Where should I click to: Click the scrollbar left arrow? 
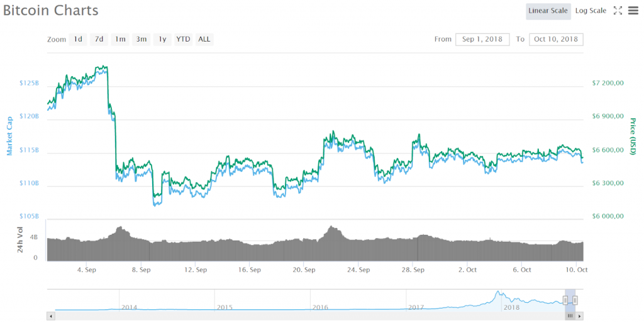(x=50, y=315)
